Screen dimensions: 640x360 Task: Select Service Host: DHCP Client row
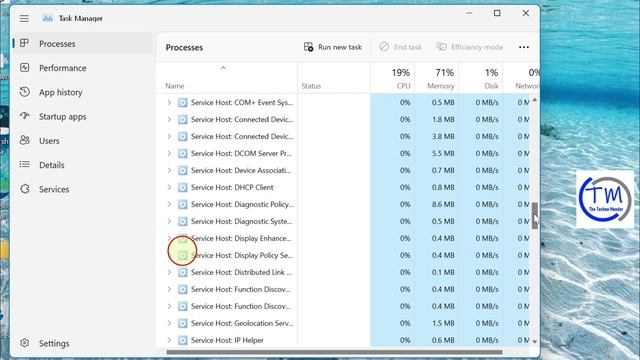343,187
